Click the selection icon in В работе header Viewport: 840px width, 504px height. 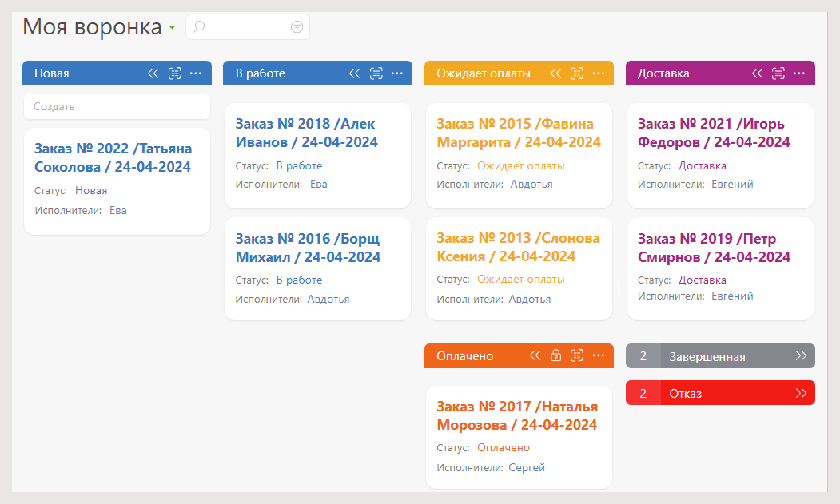coord(376,73)
